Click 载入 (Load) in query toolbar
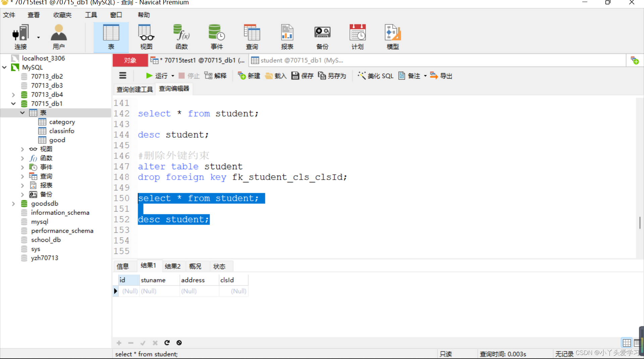The image size is (644, 359). pyautogui.click(x=276, y=76)
